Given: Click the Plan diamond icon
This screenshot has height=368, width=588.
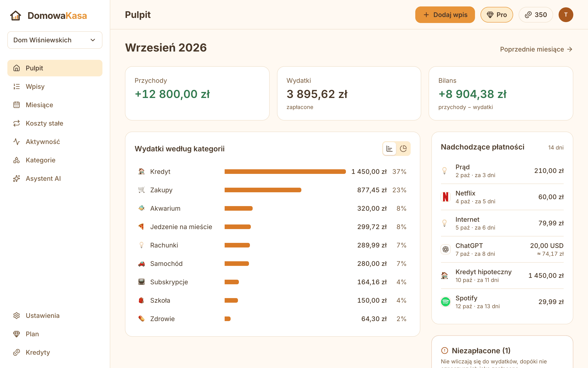Looking at the screenshot, I should coord(17,334).
